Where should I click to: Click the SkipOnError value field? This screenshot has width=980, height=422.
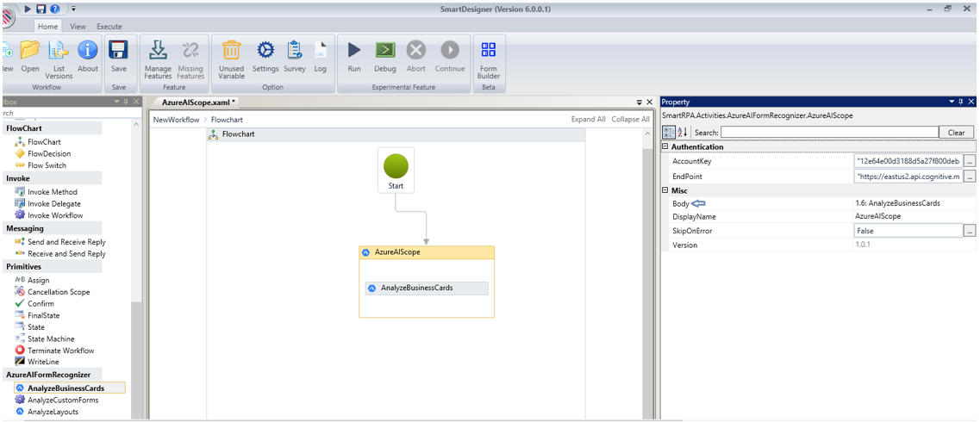(x=908, y=230)
